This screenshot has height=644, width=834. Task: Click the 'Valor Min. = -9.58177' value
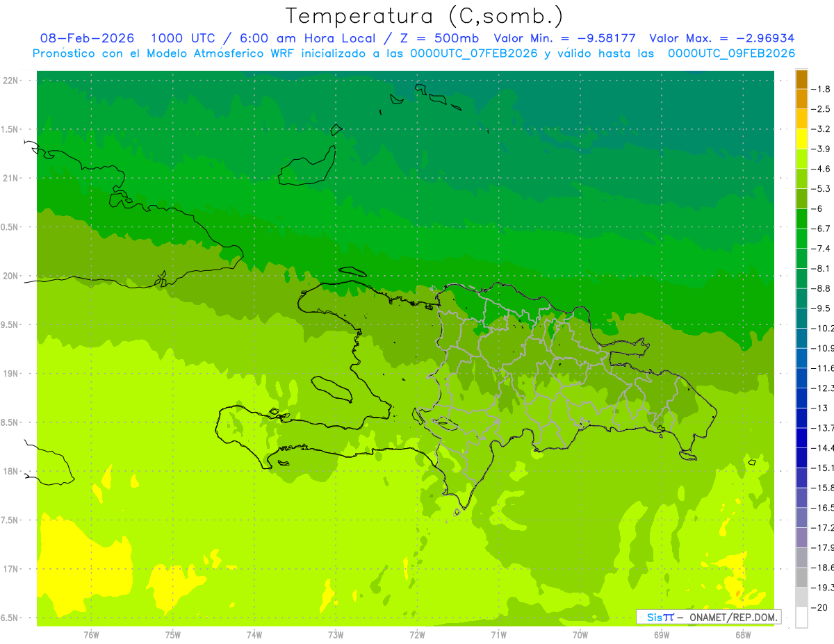564,38
